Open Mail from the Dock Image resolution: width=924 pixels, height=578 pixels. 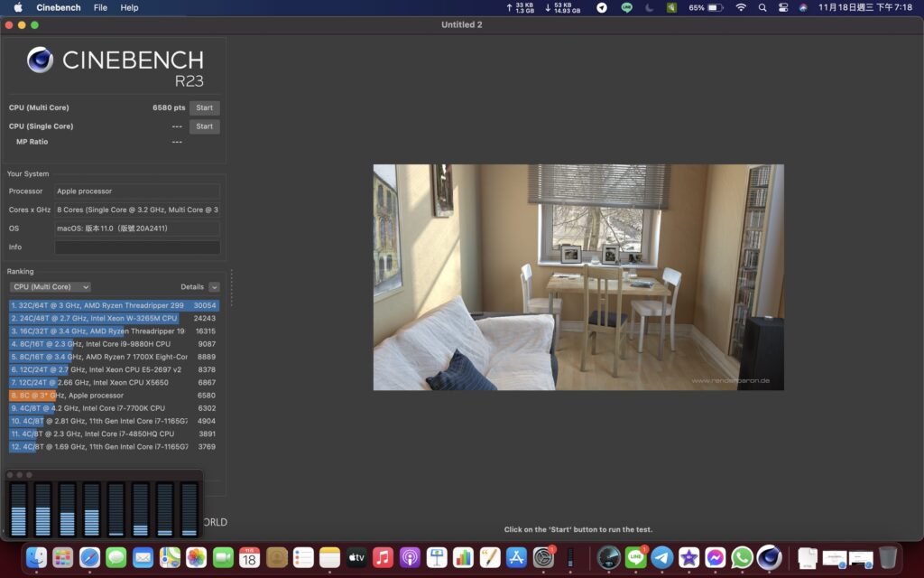click(x=143, y=557)
